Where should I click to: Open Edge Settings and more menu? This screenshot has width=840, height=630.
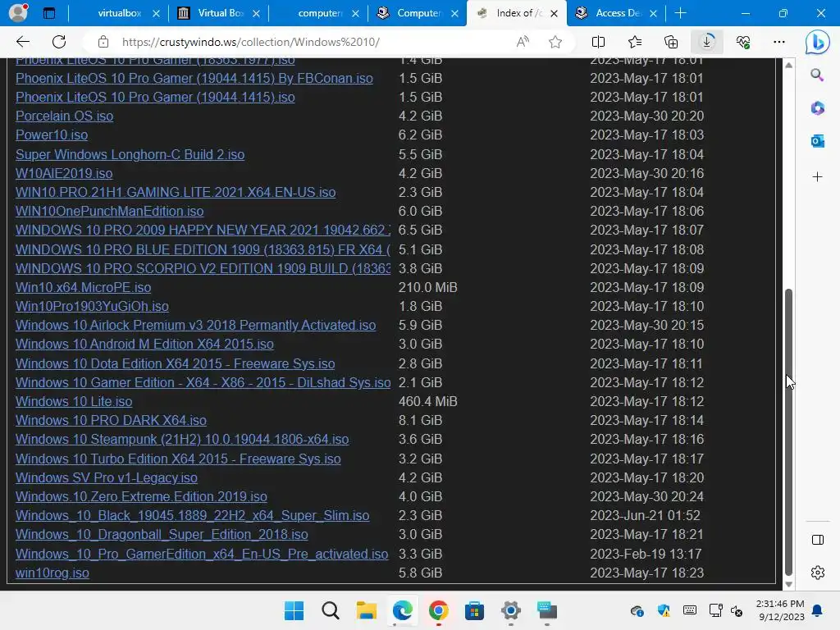779,42
